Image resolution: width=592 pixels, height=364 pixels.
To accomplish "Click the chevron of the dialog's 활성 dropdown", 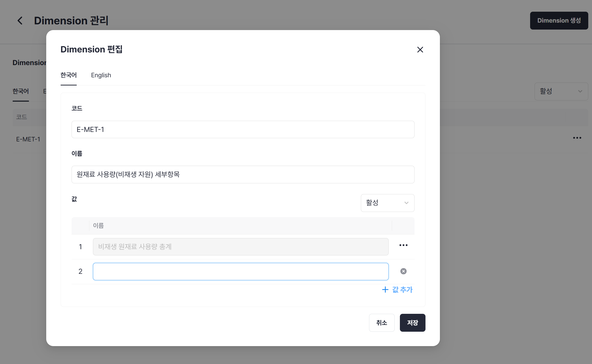I will pos(406,203).
